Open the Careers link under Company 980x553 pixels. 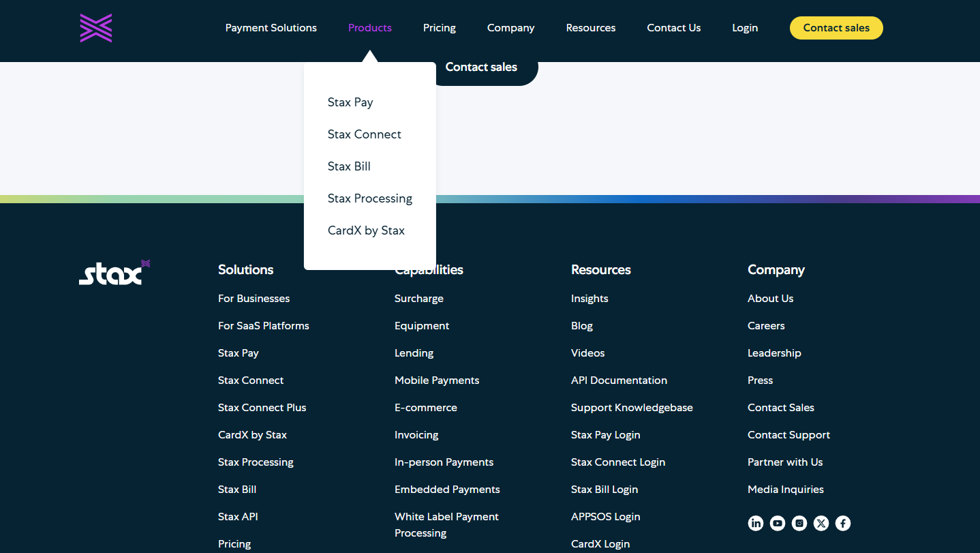point(766,326)
